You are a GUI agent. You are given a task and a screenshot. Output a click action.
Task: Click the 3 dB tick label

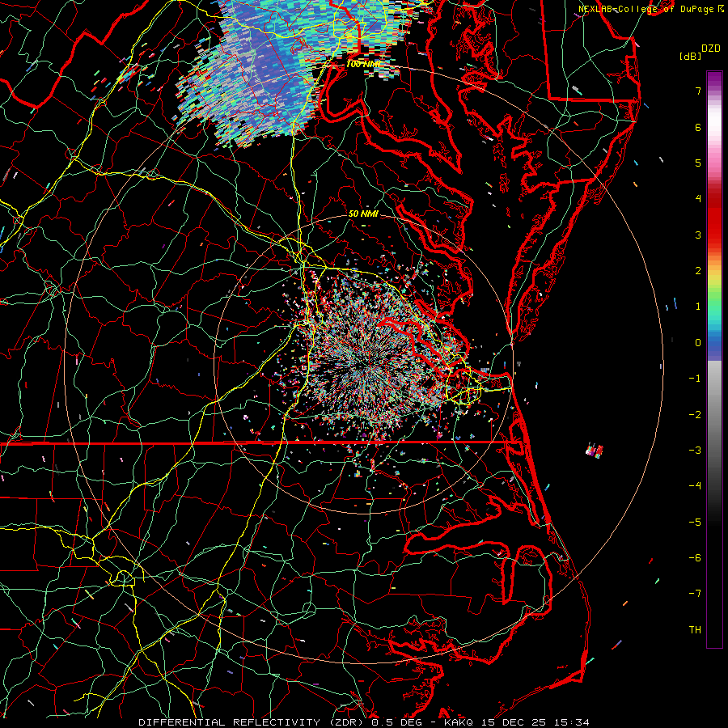(x=698, y=235)
